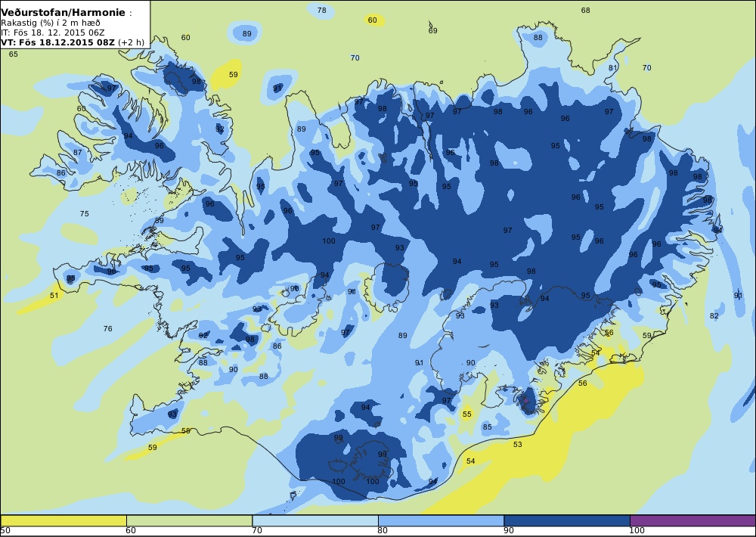Click the green 60–70 legend color band

189,520
